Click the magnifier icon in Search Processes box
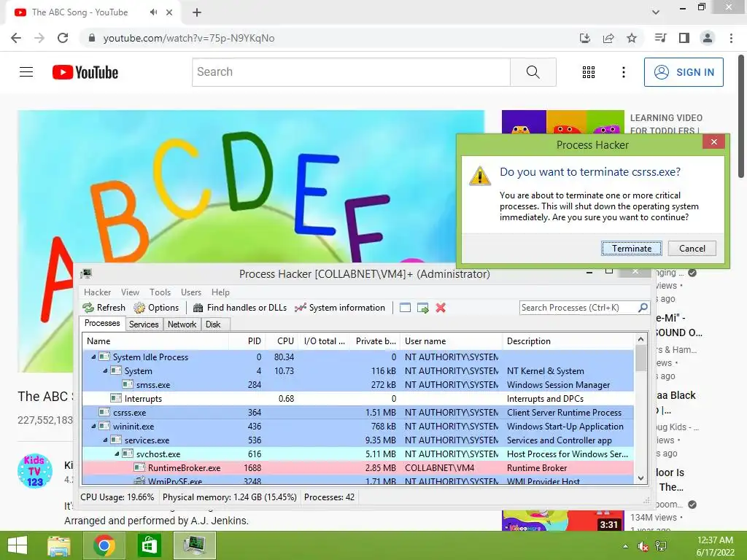The width and height of the screenshot is (747, 560). pos(643,308)
